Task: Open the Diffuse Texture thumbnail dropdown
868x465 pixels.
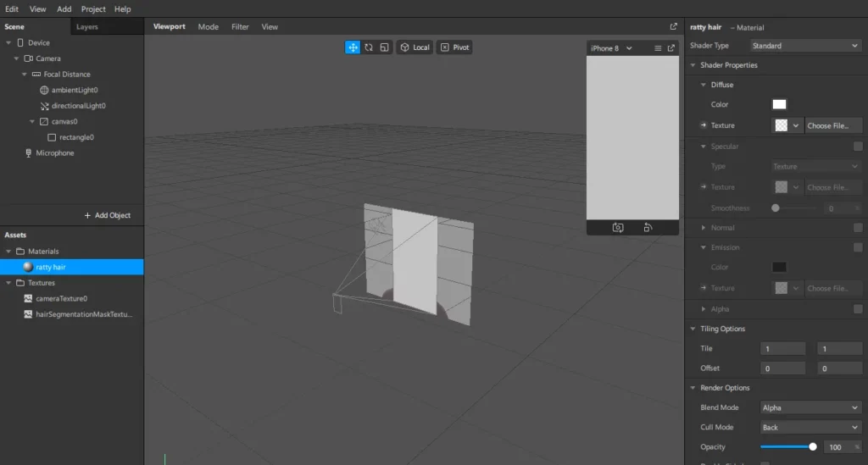Action: click(795, 125)
